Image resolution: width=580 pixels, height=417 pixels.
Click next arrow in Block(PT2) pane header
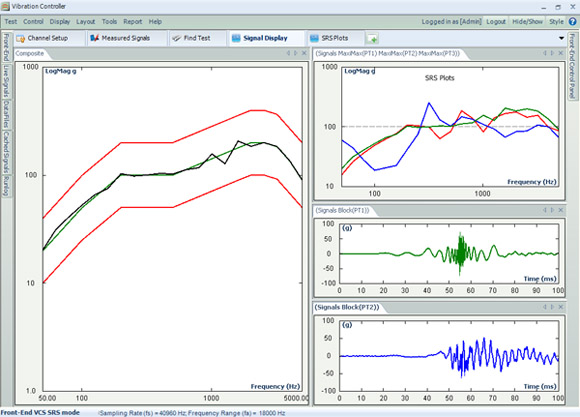tap(552, 307)
